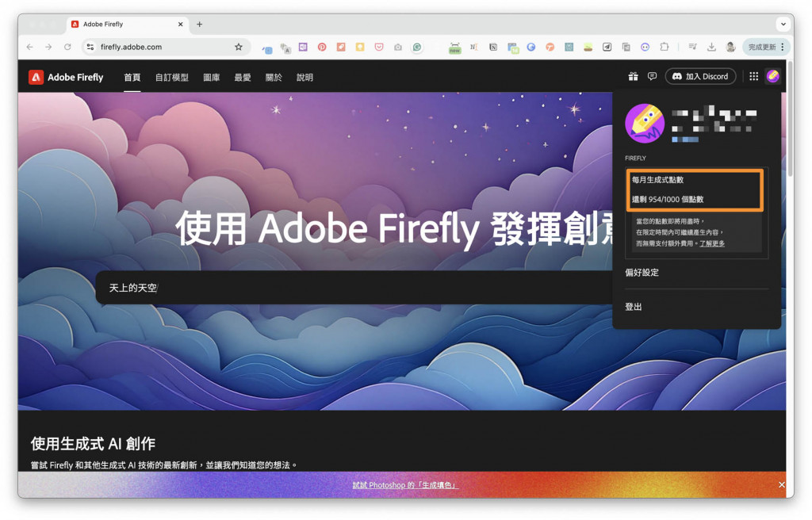The image size is (812, 520).
Task: Click the blue Google G extension icon
Action: (530, 47)
